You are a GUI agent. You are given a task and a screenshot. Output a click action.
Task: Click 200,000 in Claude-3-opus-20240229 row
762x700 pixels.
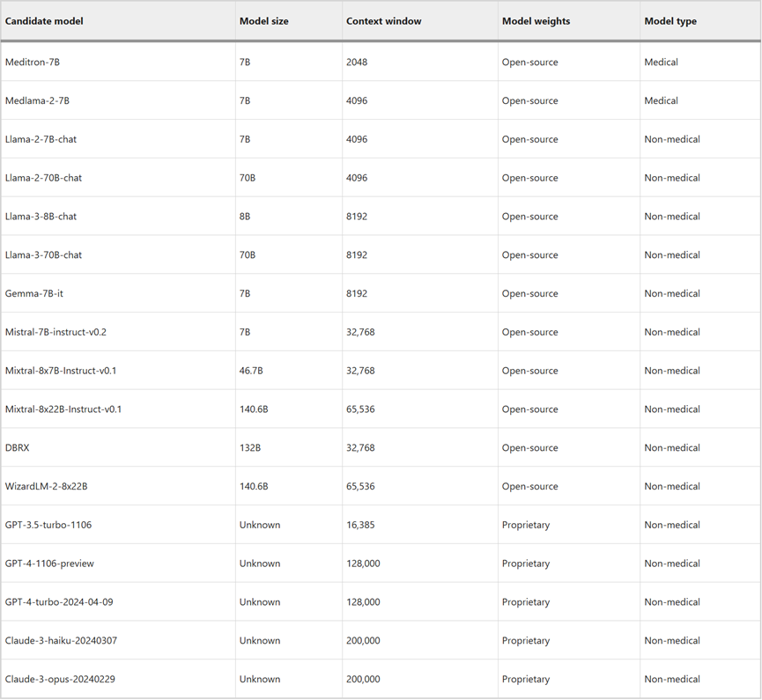pyautogui.click(x=363, y=679)
